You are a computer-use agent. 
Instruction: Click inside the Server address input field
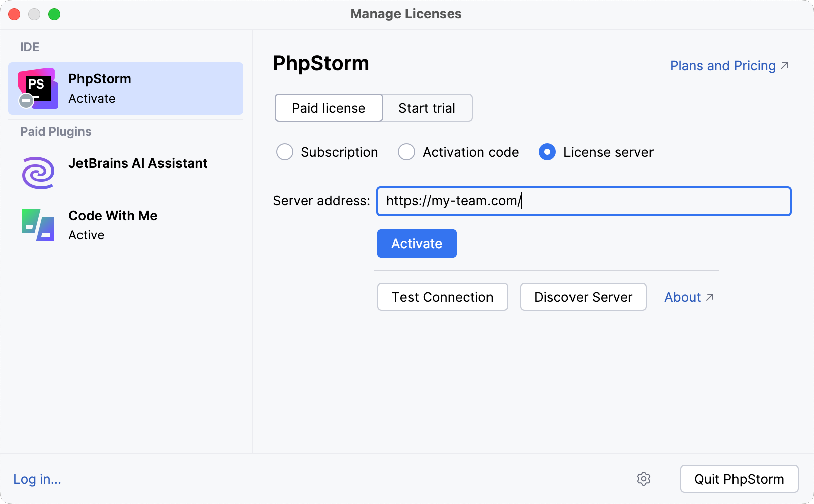point(584,201)
